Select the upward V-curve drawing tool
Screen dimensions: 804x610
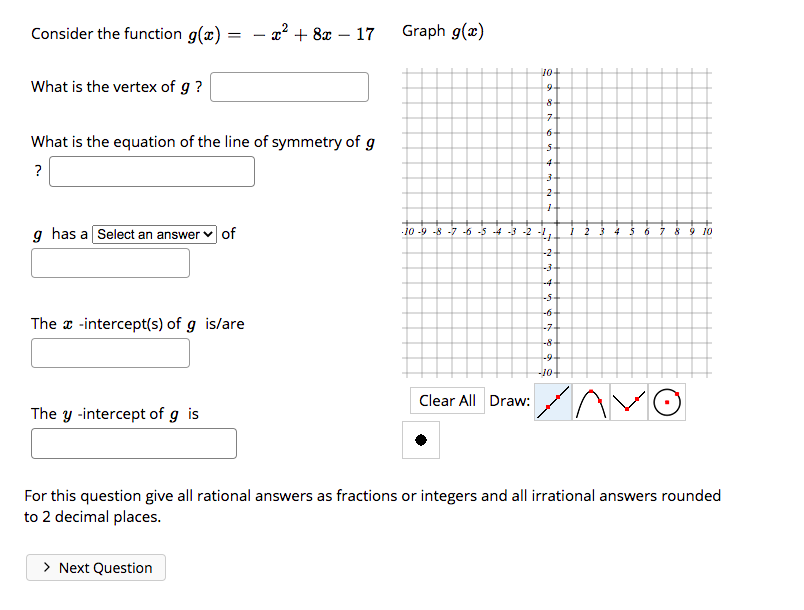click(628, 401)
